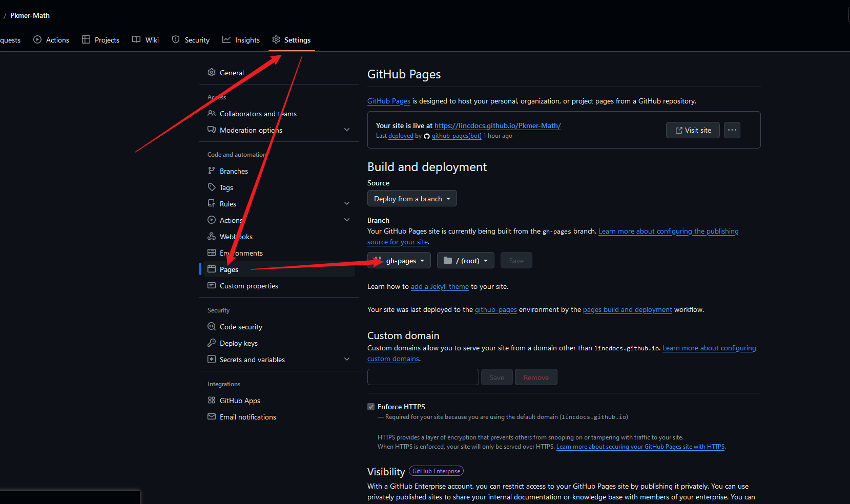Expand Secrets and variables chevron
The width and height of the screenshot is (850, 504).
[x=347, y=359]
